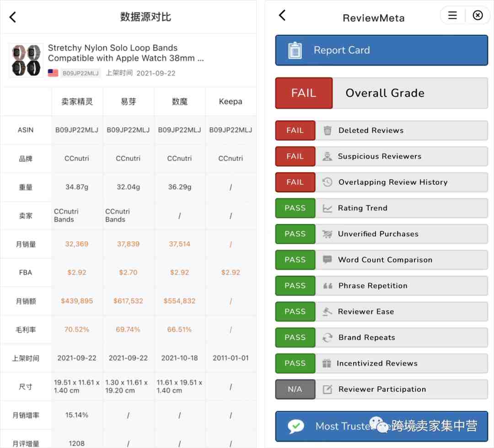Select the Keepa column header
This screenshot has width=494, height=448.
(x=231, y=101)
